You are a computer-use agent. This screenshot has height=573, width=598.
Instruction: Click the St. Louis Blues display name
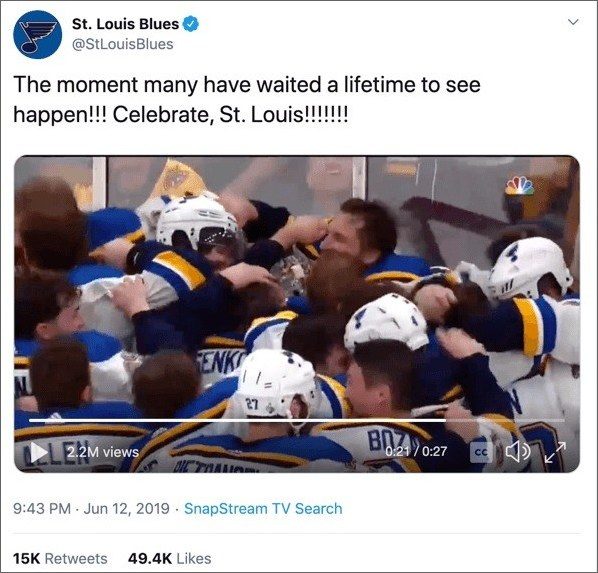click(125, 24)
